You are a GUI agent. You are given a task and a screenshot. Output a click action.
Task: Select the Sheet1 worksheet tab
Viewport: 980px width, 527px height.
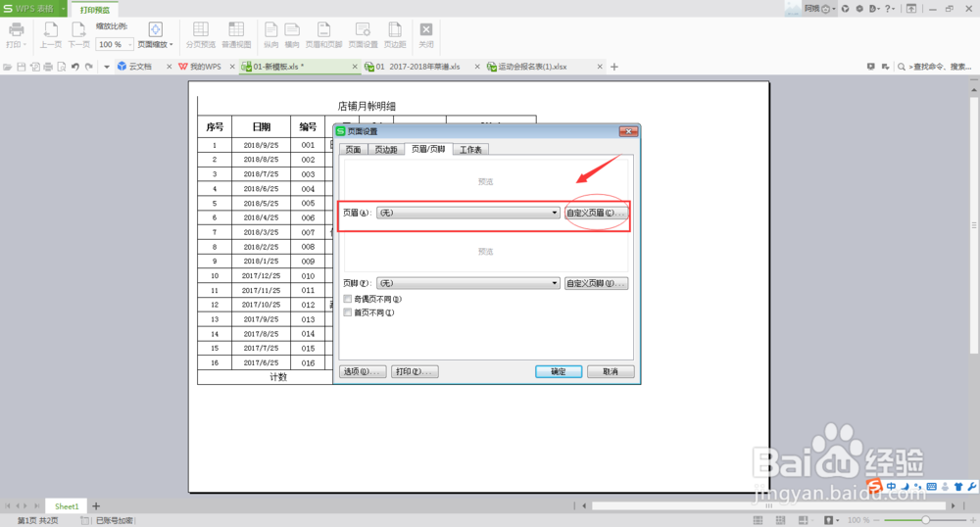67,506
